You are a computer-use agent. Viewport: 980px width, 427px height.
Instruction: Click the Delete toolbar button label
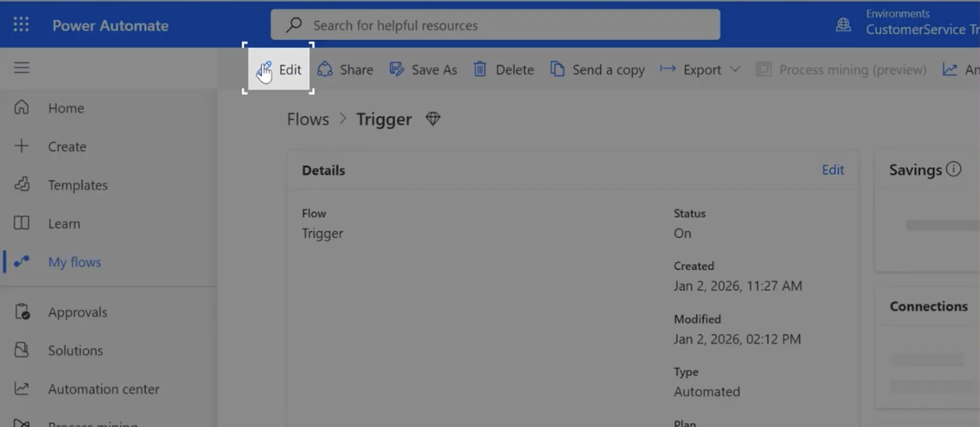(515, 70)
